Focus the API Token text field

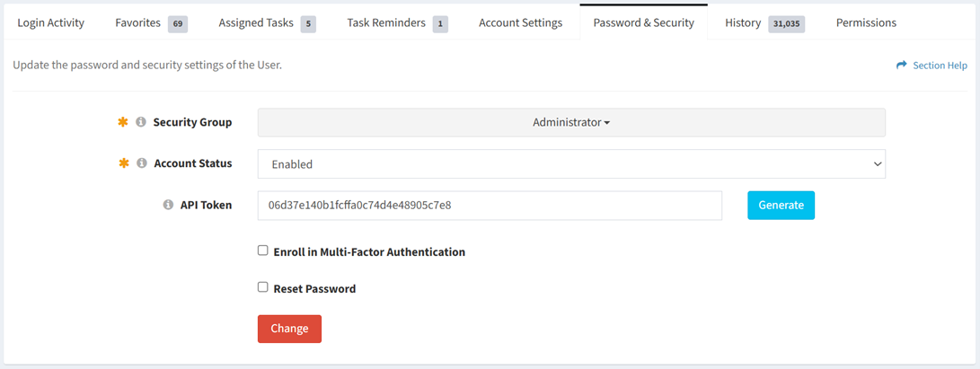pyautogui.click(x=490, y=206)
